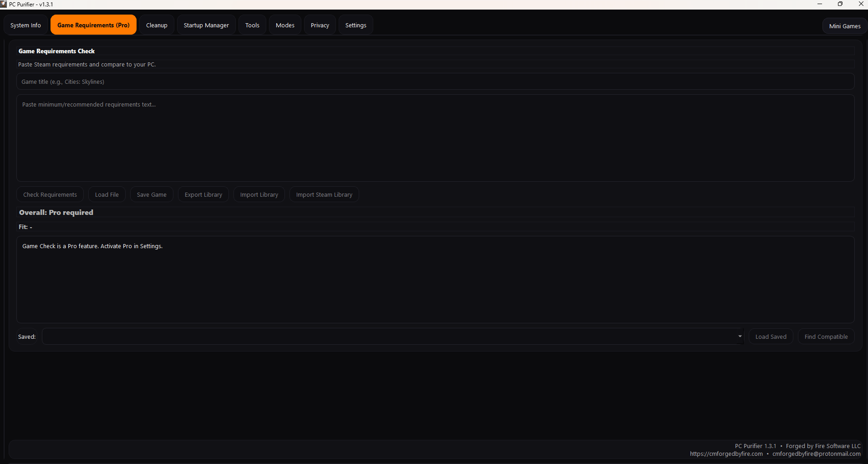Image resolution: width=868 pixels, height=464 pixels.
Task: Switch to the System Info tab
Action: tap(25, 25)
